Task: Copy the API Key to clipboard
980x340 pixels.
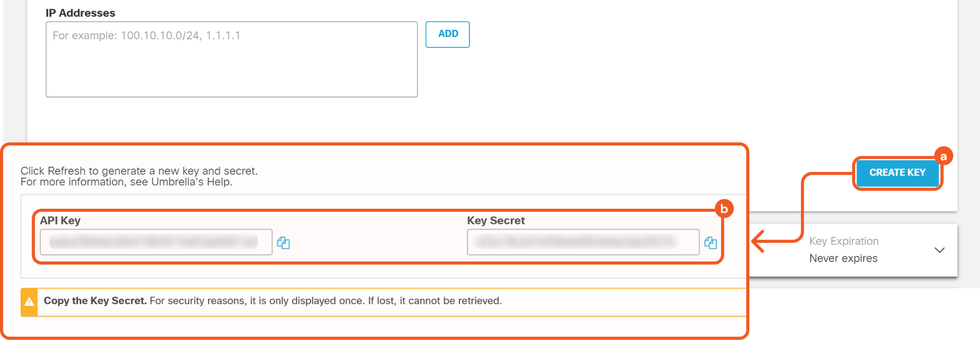Action: pyautogui.click(x=283, y=243)
